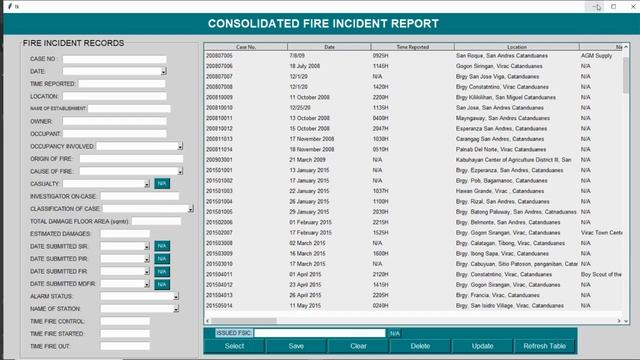Click the Time Reported column header
Image resolution: width=640 pixels, height=360 pixels.
(x=413, y=47)
